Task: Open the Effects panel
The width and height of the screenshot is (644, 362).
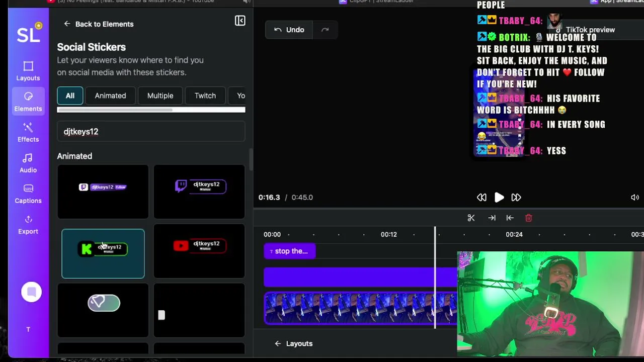Action: click(x=28, y=132)
